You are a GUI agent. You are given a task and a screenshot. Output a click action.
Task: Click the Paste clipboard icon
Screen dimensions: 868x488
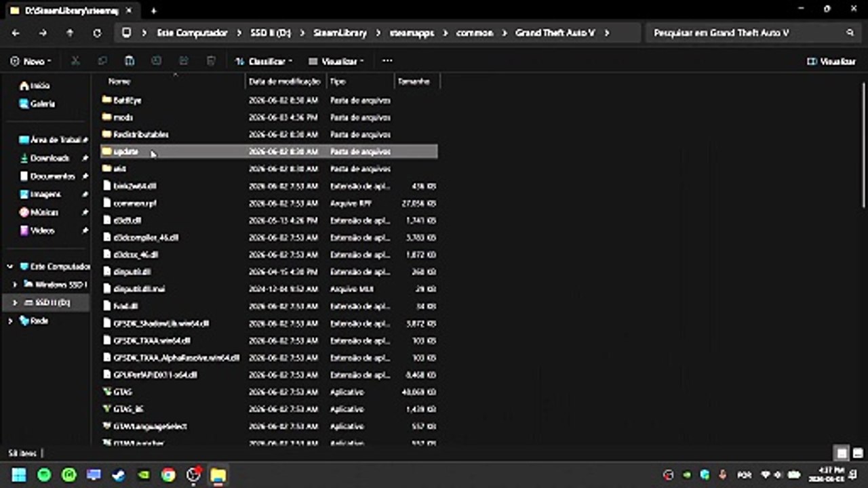tap(130, 61)
